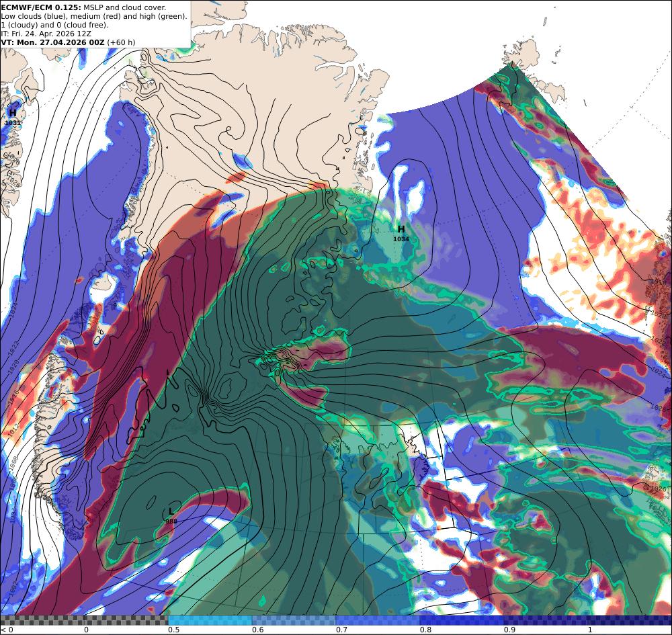Screen dimensions: 672x635
Task: Select the 0.6 colorbar segment
Action: tap(294, 620)
